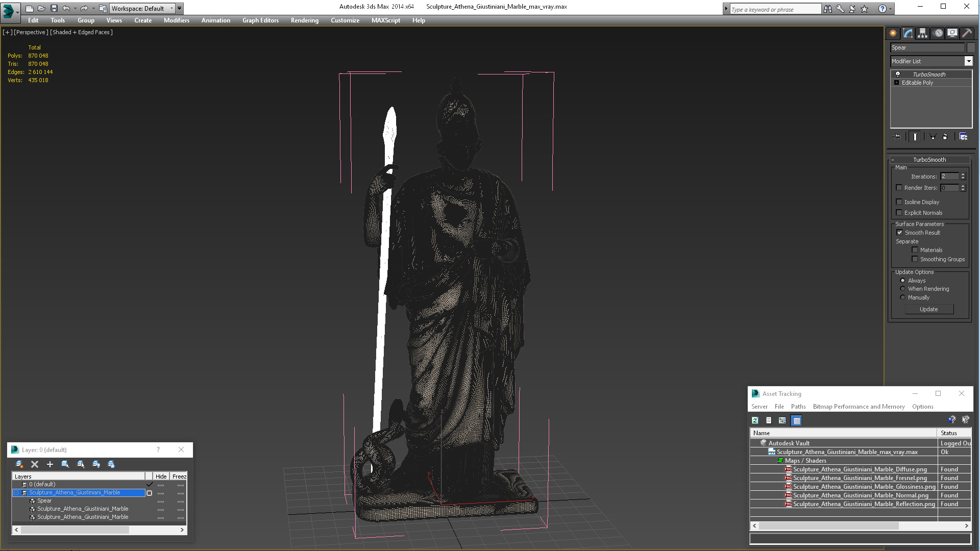Remove modifier from the stack icon
Screen dimensions: 980x551
(945, 137)
